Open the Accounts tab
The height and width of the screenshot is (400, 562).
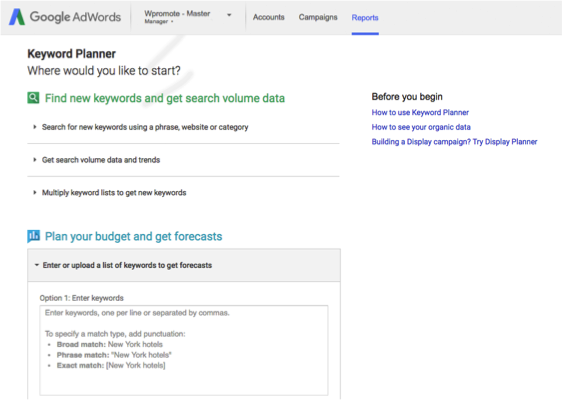[268, 17]
